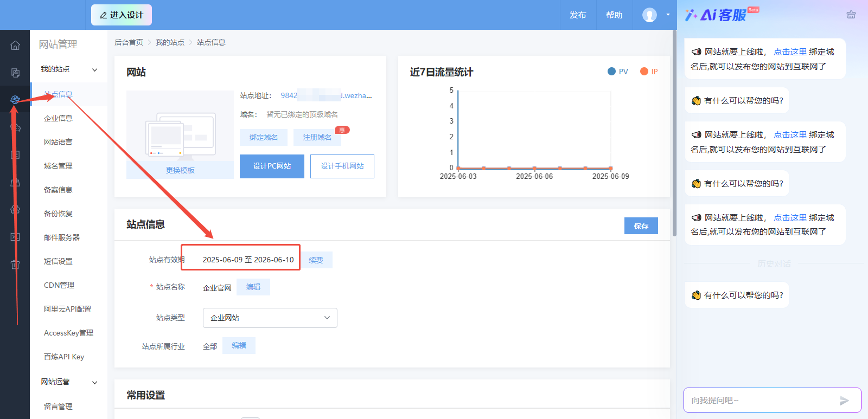Toggle the PV series in chart legend
This screenshot has height=419, width=868.
[x=618, y=72]
